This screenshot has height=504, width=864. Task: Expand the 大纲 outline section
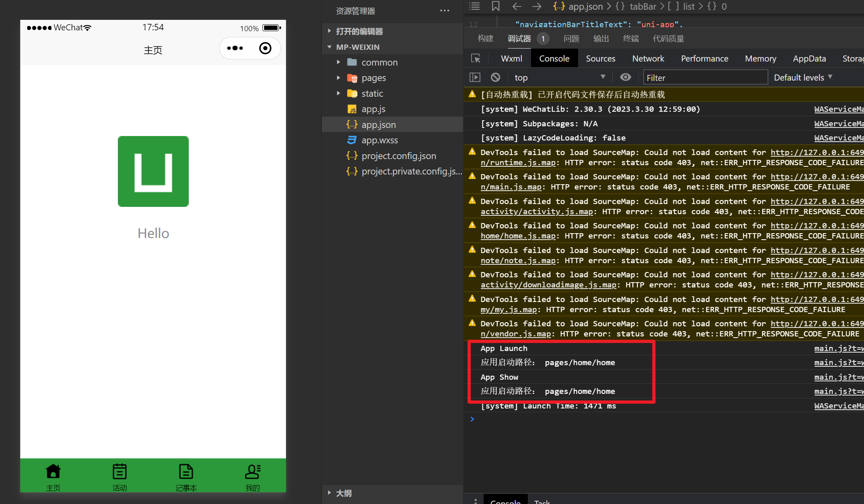[329, 493]
